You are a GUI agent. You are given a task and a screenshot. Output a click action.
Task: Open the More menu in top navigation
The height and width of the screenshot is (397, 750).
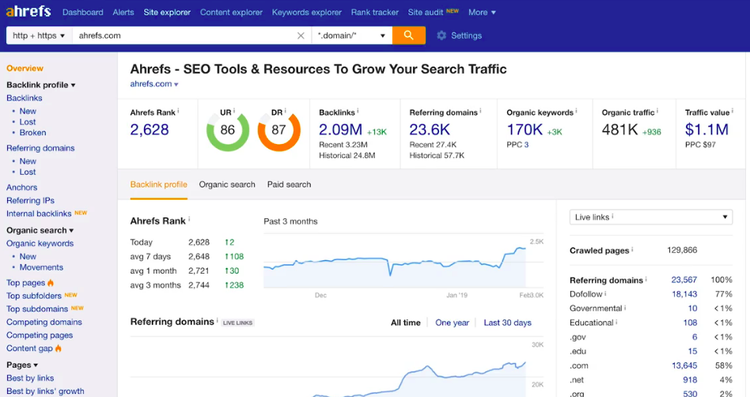(x=482, y=12)
